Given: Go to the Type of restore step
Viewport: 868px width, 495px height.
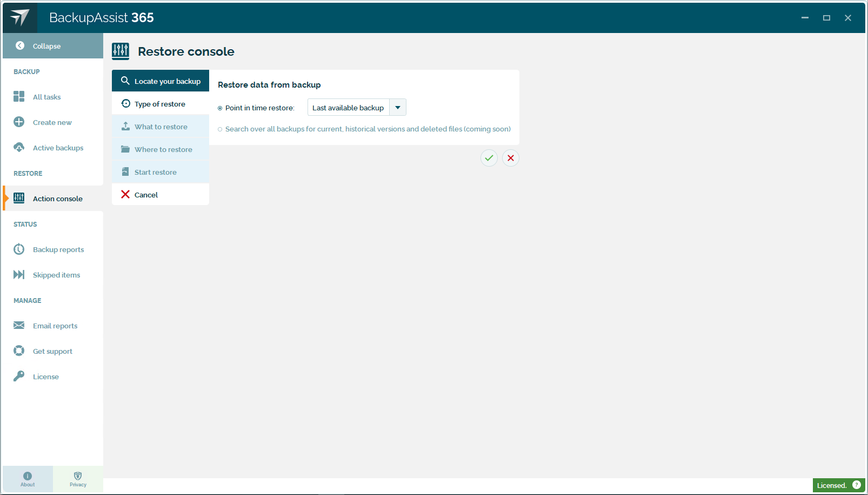Looking at the screenshot, I should (x=161, y=104).
